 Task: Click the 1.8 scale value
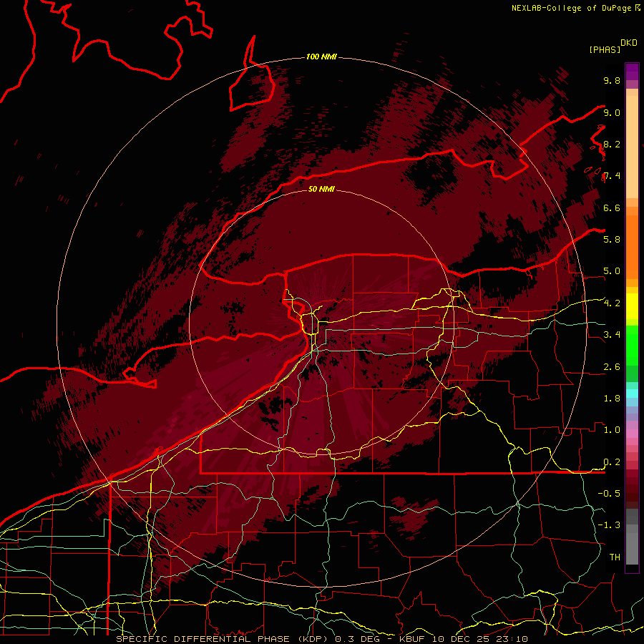(x=612, y=398)
